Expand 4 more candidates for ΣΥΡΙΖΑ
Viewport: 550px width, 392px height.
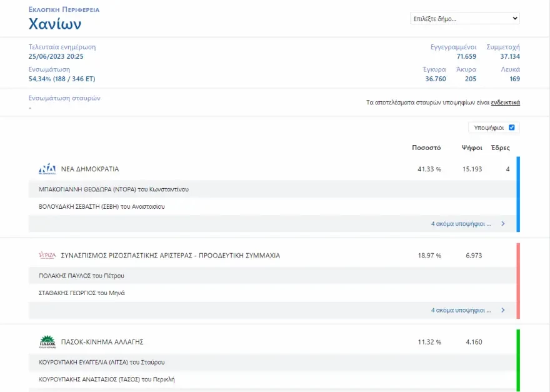pyautogui.click(x=461, y=310)
